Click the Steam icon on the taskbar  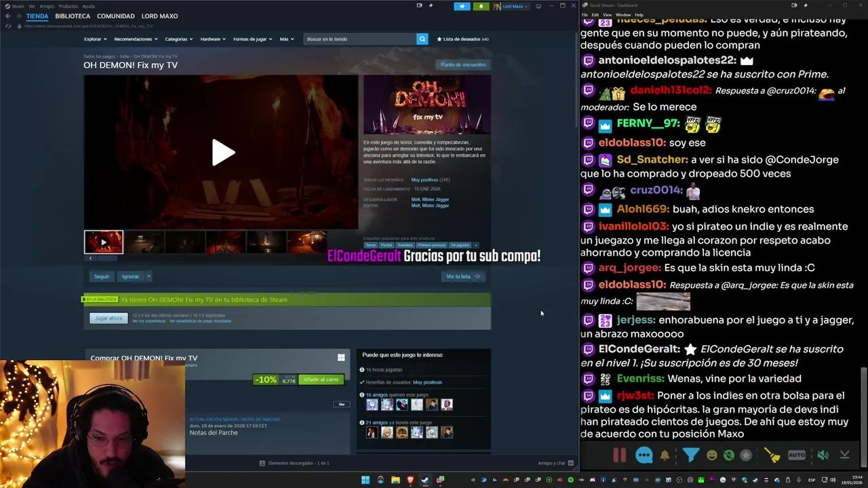coord(425,480)
